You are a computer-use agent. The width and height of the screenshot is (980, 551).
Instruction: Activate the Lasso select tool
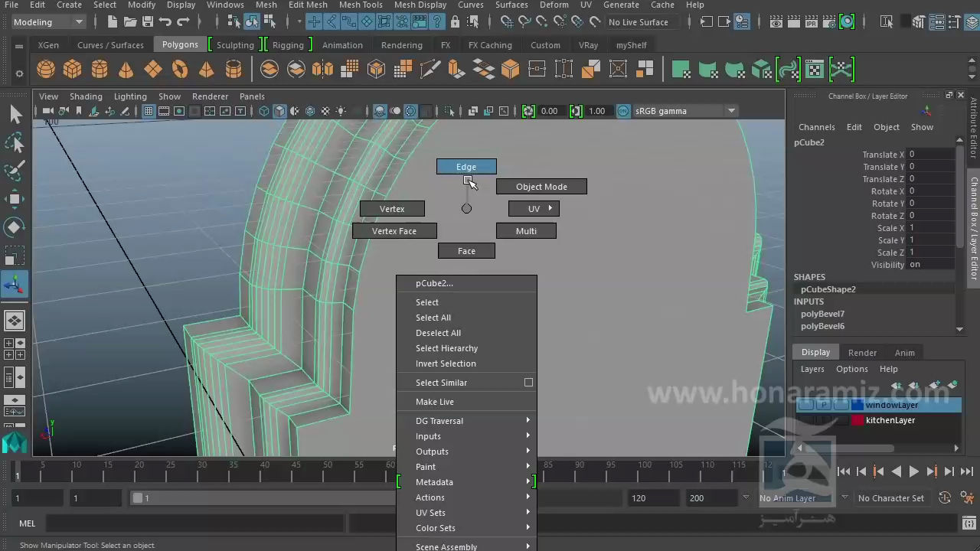point(15,143)
